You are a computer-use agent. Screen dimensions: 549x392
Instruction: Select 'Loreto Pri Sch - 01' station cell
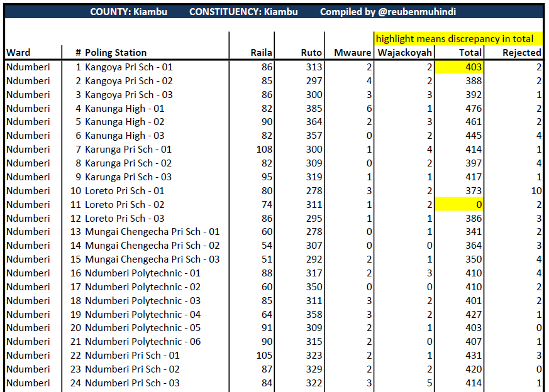(x=125, y=190)
